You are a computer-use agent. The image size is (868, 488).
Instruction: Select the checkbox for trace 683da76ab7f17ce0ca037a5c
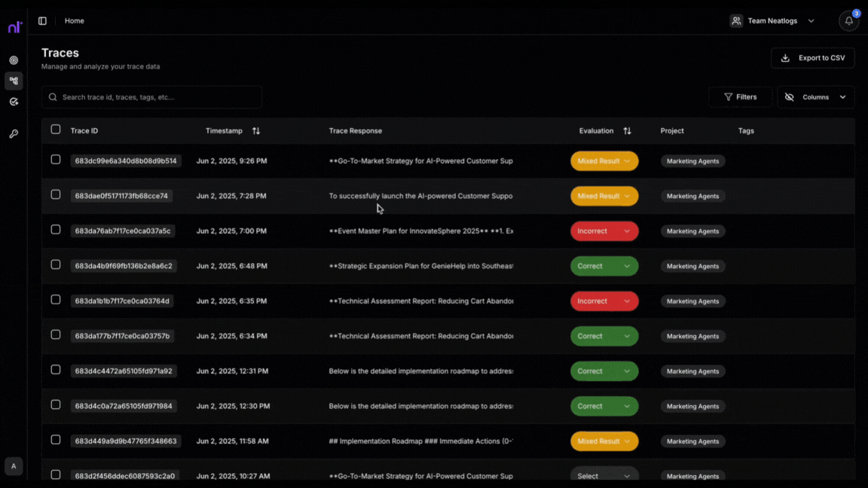(x=56, y=230)
